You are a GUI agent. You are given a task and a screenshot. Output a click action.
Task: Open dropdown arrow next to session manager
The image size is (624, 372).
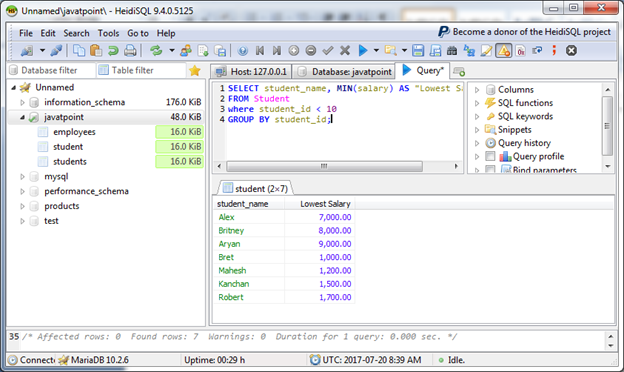click(x=42, y=51)
